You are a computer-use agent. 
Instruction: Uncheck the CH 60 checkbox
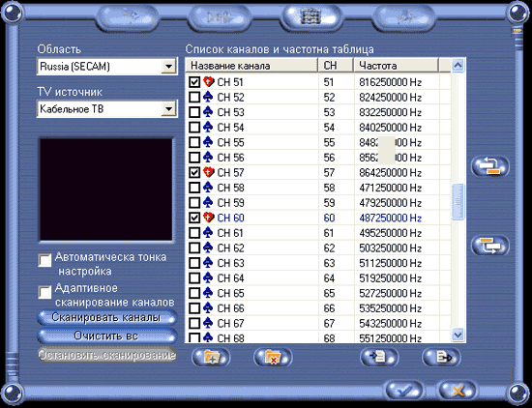coord(194,218)
